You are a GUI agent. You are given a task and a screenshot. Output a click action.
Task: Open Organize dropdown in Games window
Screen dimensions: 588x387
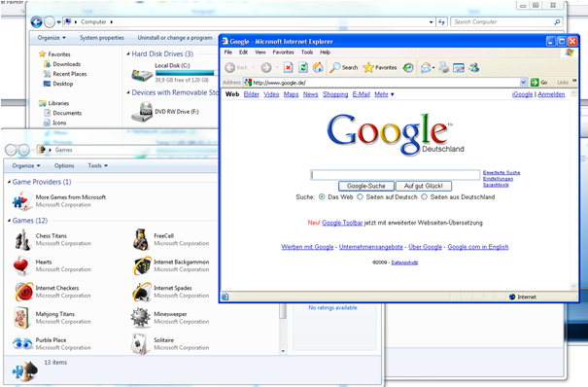(26, 165)
